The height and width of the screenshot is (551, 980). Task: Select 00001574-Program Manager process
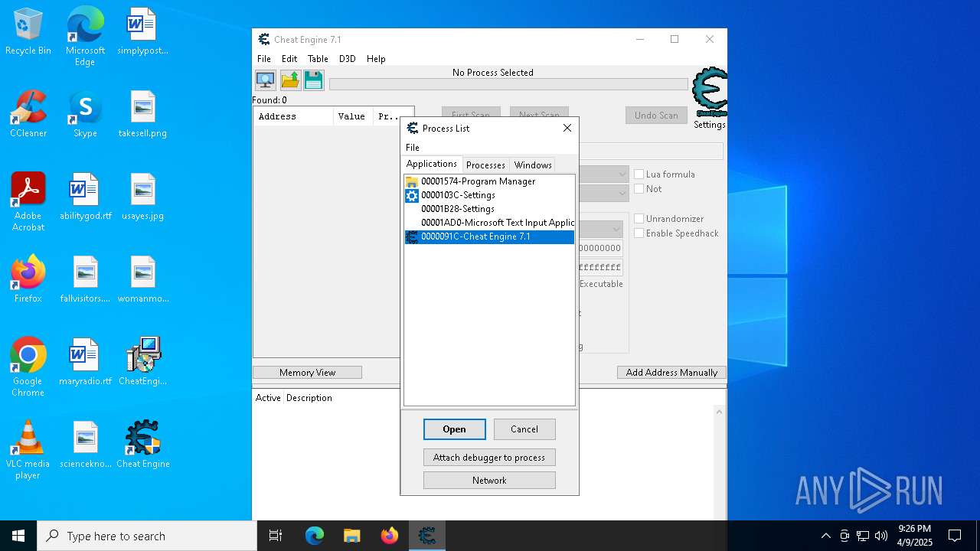point(489,181)
